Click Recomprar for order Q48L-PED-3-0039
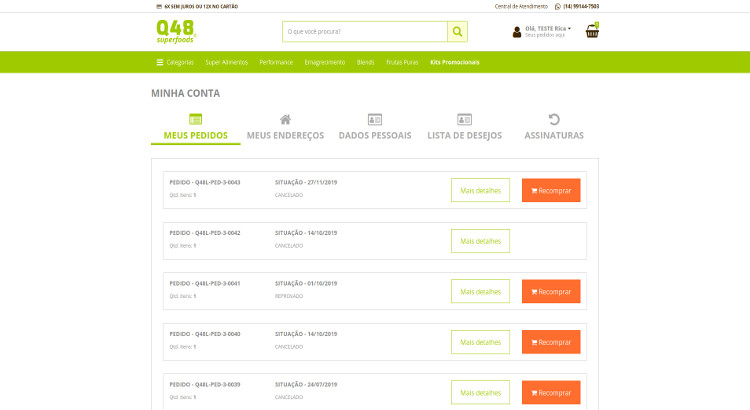750x410 pixels. [x=551, y=393]
